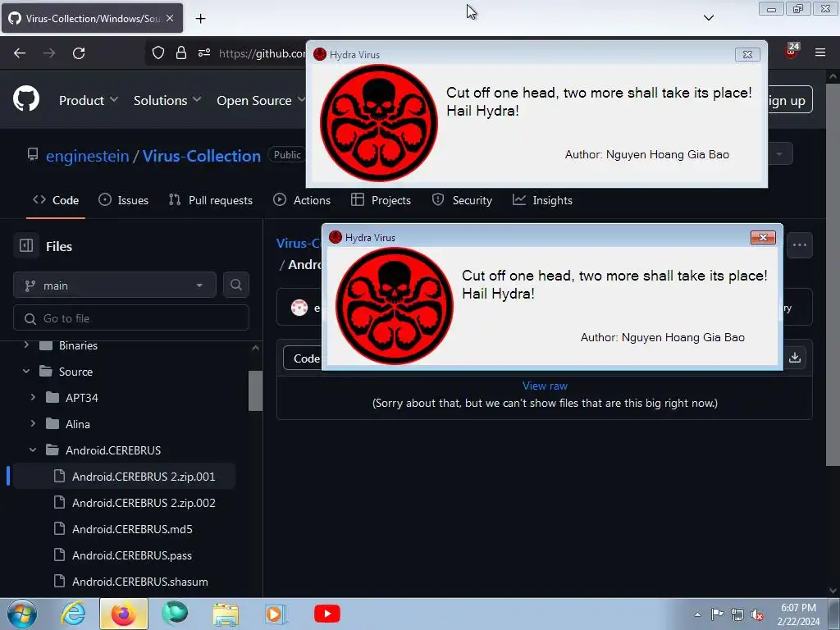Expand the Alina folder

point(33,424)
